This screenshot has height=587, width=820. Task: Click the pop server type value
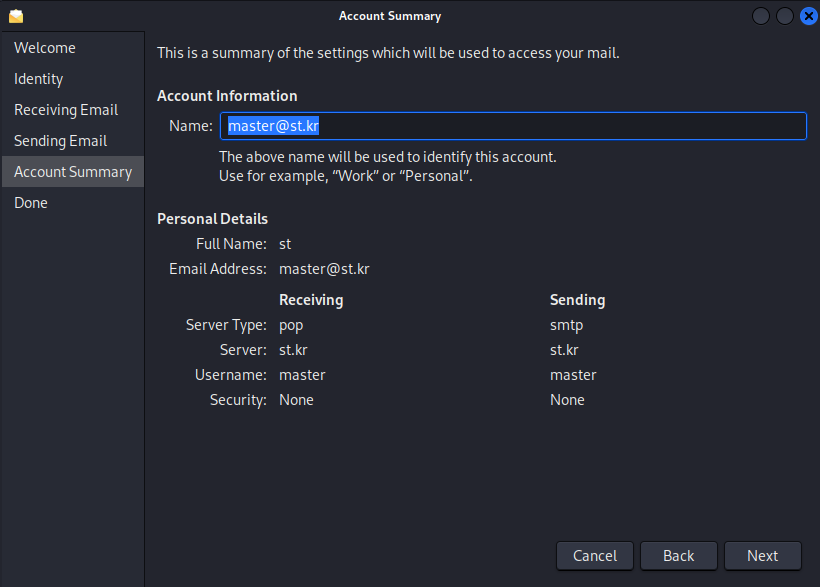[x=291, y=325]
